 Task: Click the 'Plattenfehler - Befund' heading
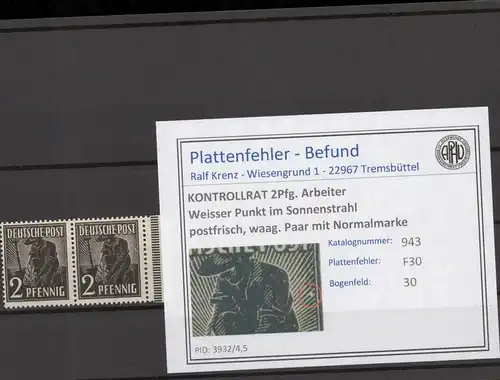pos(274,154)
